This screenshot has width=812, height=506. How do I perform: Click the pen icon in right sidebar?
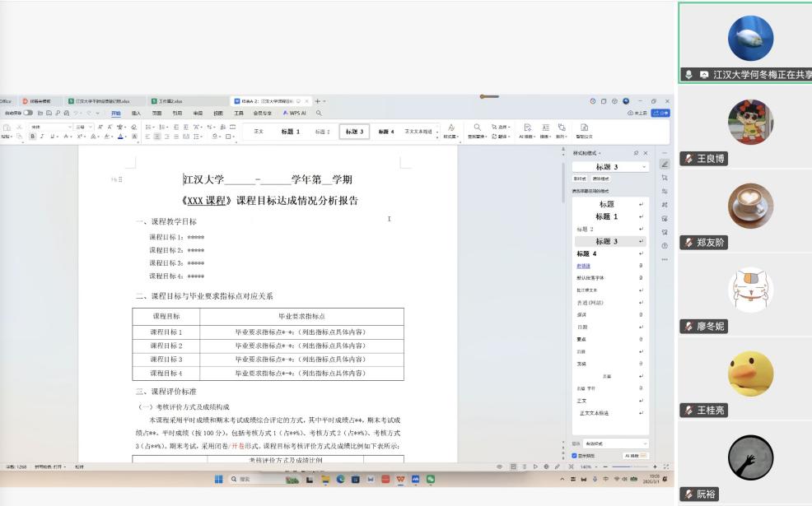tap(665, 164)
